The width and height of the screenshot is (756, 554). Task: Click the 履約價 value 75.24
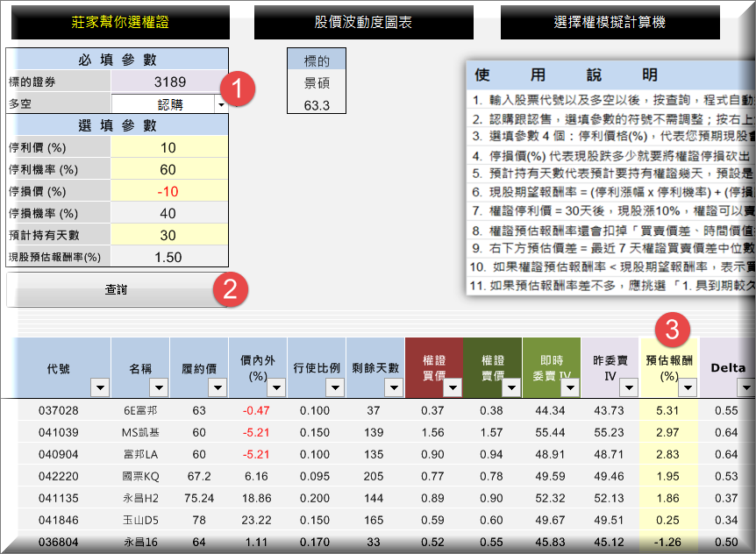(x=199, y=498)
